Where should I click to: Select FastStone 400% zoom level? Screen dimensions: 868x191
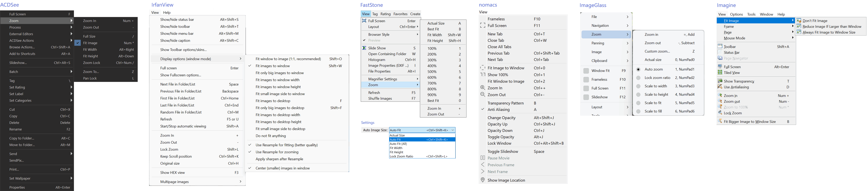432,66
